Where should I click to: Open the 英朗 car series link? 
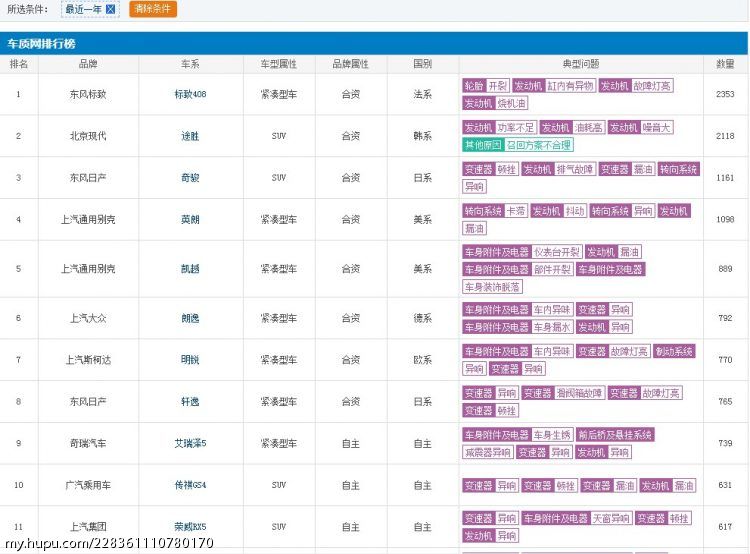point(190,220)
